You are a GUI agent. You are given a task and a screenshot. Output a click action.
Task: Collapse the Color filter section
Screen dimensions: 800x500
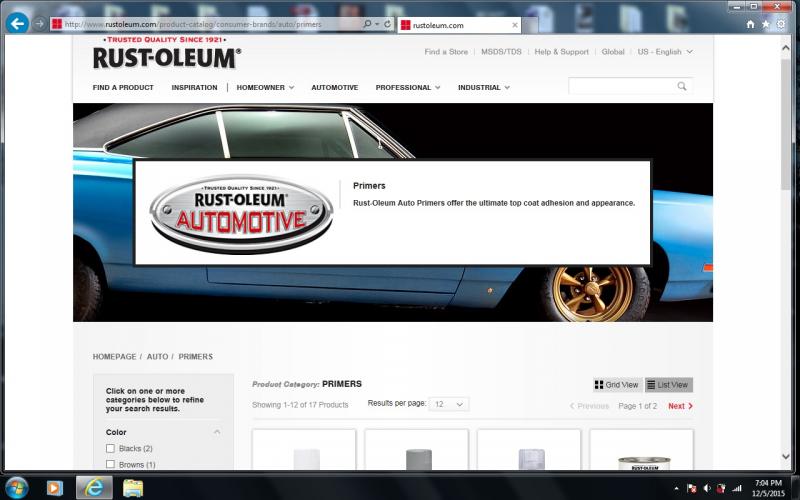coord(217,432)
